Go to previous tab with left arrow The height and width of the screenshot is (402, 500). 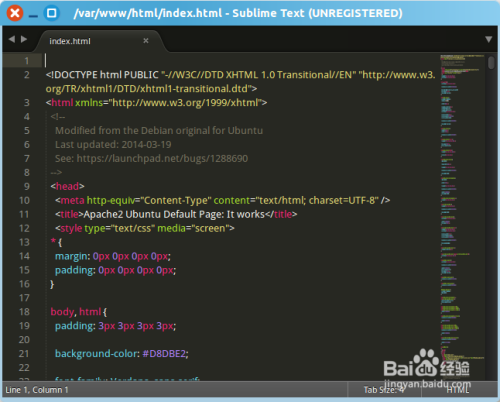[12, 39]
